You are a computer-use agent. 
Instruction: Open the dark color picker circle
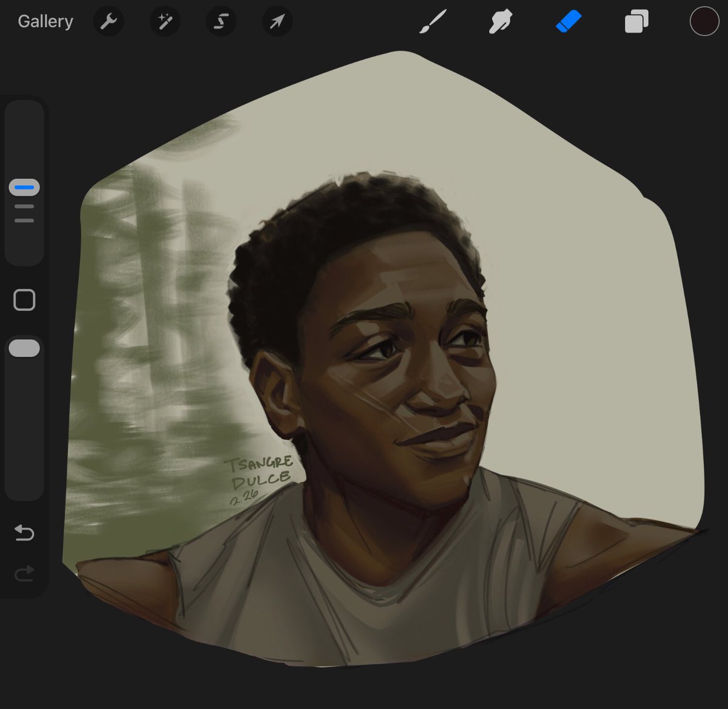704,21
